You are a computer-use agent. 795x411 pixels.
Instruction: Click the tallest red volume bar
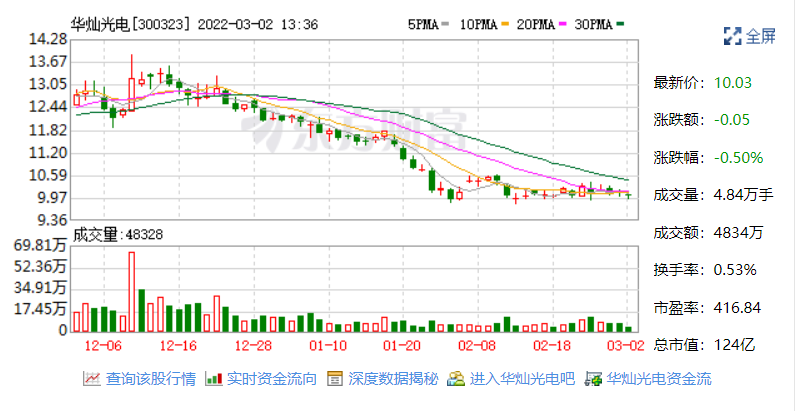(x=131, y=291)
